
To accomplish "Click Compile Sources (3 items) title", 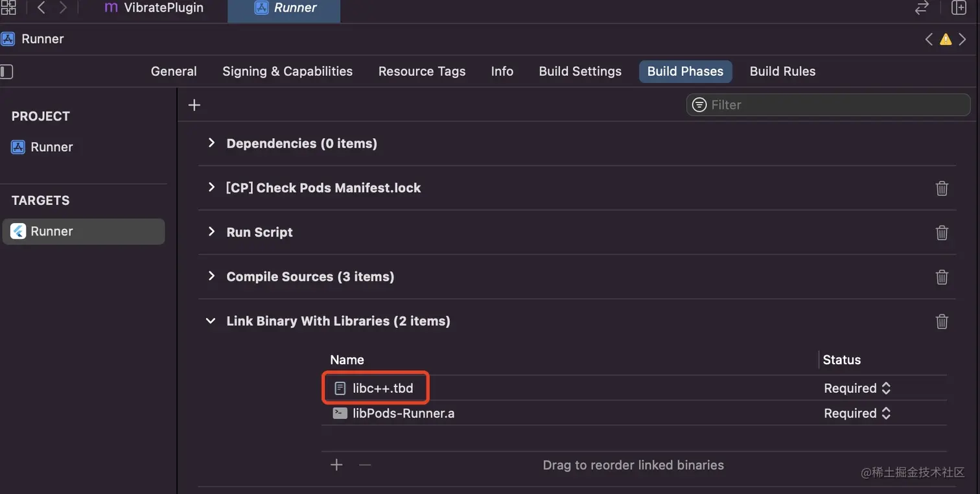I will tap(310, 277).
